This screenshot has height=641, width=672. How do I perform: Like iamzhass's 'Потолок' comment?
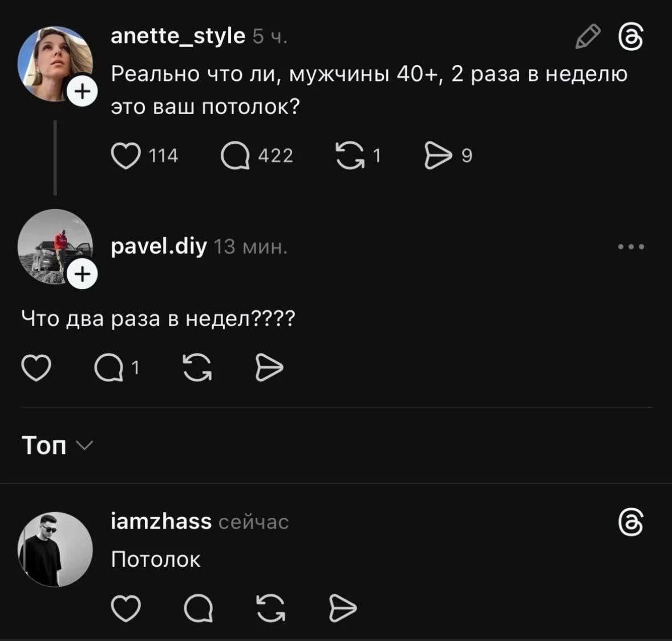[x=127, y=609]
